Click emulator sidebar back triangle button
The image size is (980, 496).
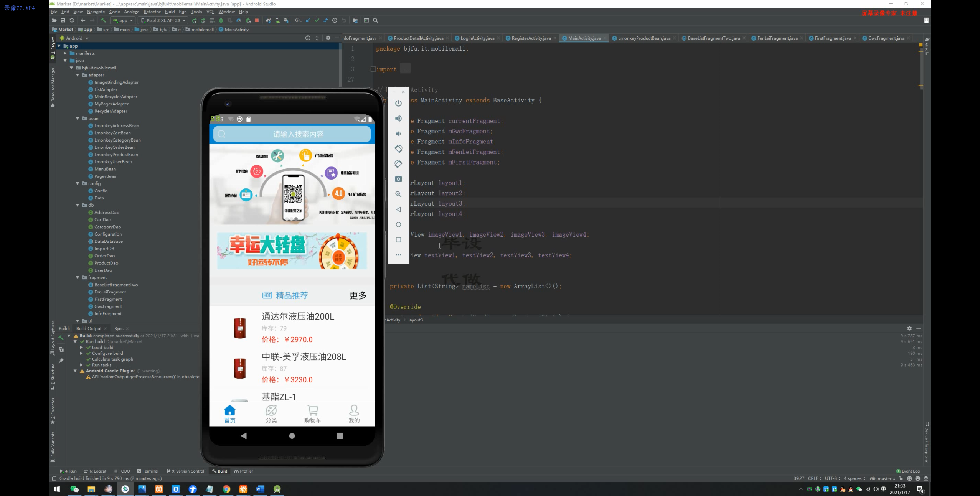[x=398, y=209]
